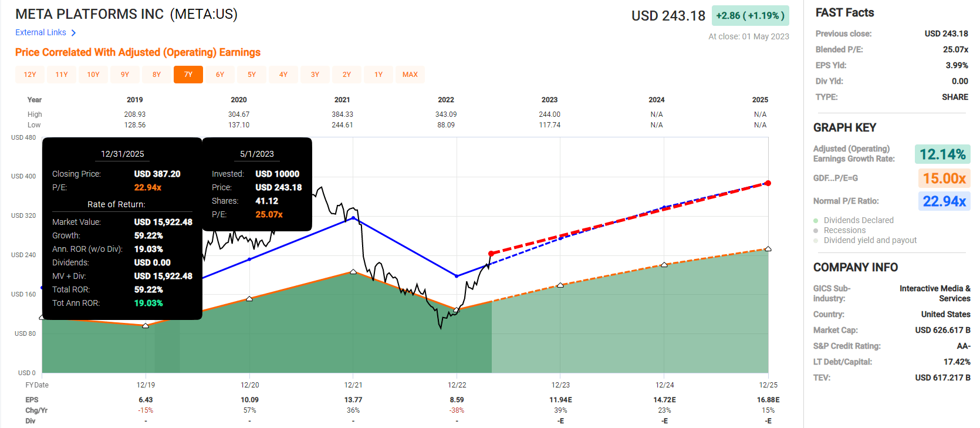Click the TEV value 'USD 617.217 B'
The width and height of the screenshot is (980, 428).
click(942, 378)
